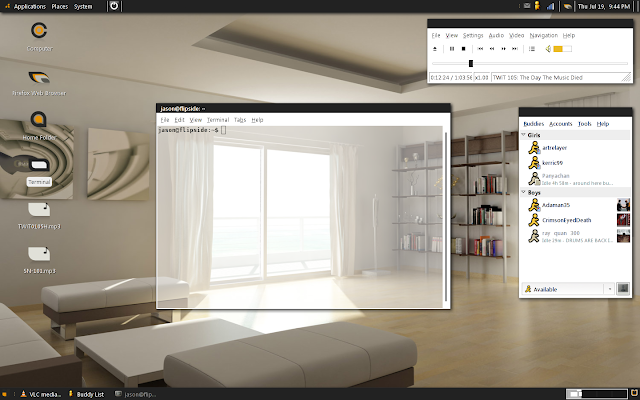
Task: Mute audio via VLC speaker icon
Action: tap(548, 49)
